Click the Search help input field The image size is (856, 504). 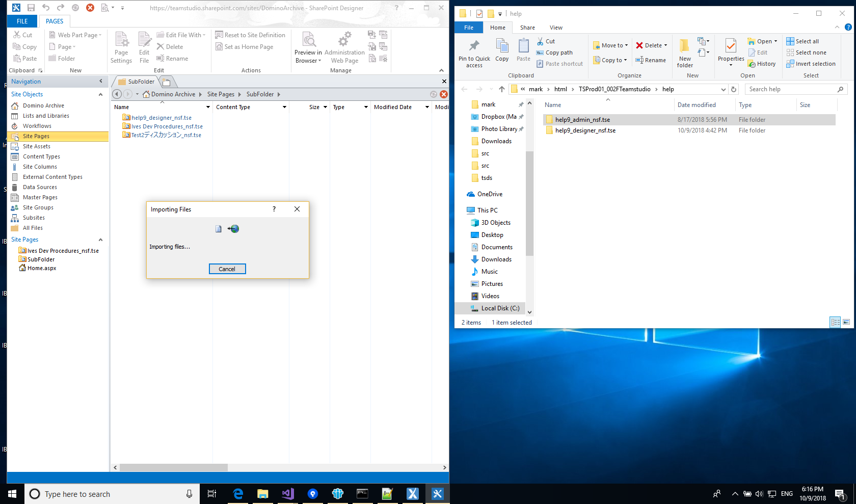pos(796,89)
